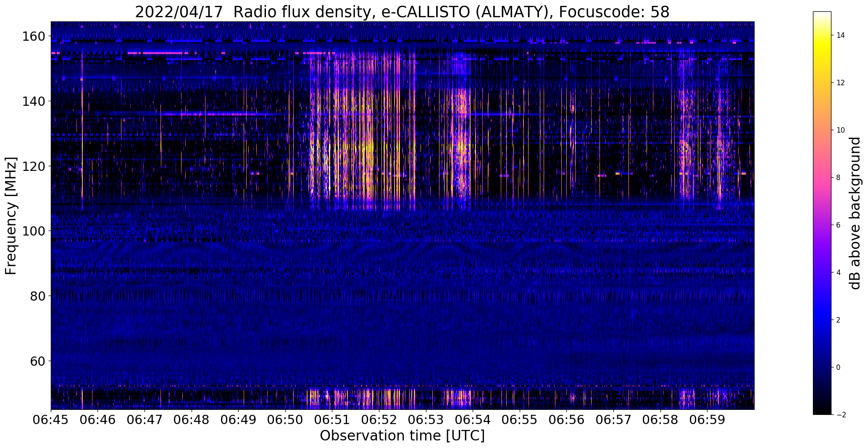Click the 06:54 time tick label
The image size is (868, 448).
click(x=473, y=420)
